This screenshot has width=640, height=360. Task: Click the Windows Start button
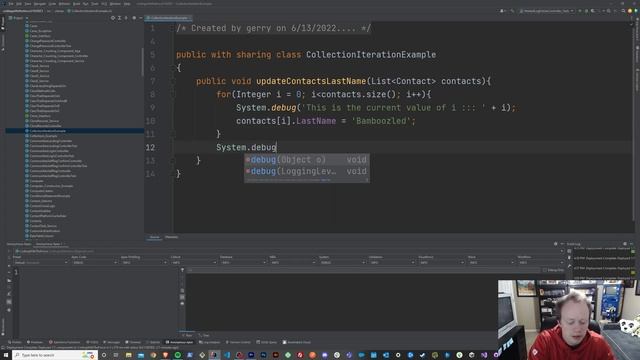(6, 355)
